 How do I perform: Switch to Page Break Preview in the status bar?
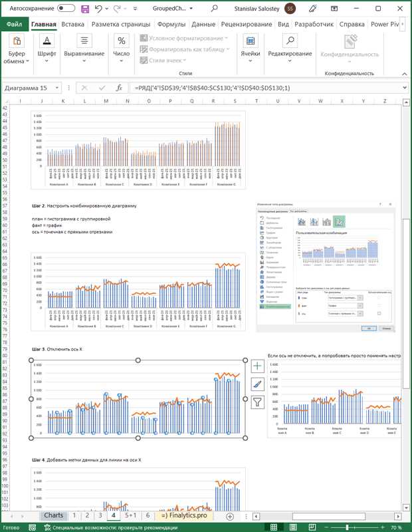[x=312, y=527]
